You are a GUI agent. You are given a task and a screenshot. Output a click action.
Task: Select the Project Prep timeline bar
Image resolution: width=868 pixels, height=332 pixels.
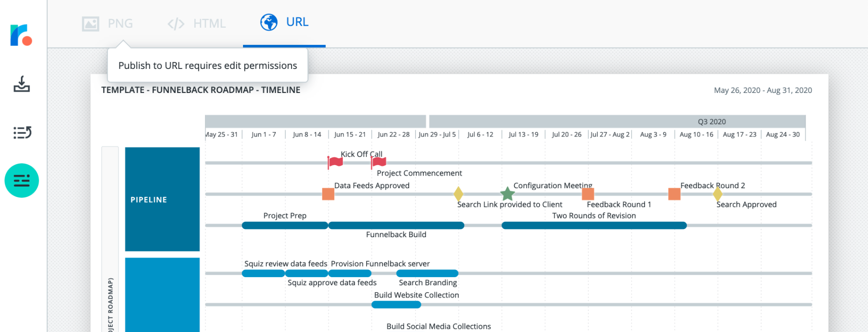(285, 225)
